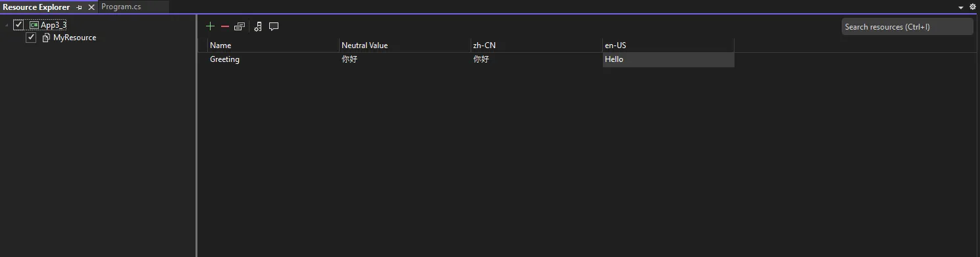This screenshot has width=980, height=257.
Task: Click the green plus add resource icon
Action: [210, 26]
